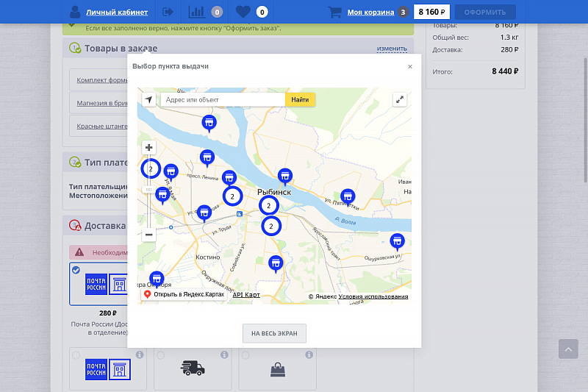Select the checked Почта России delivery option
Viewport: 588px width, 392px height.
click(x=98, y=284)
